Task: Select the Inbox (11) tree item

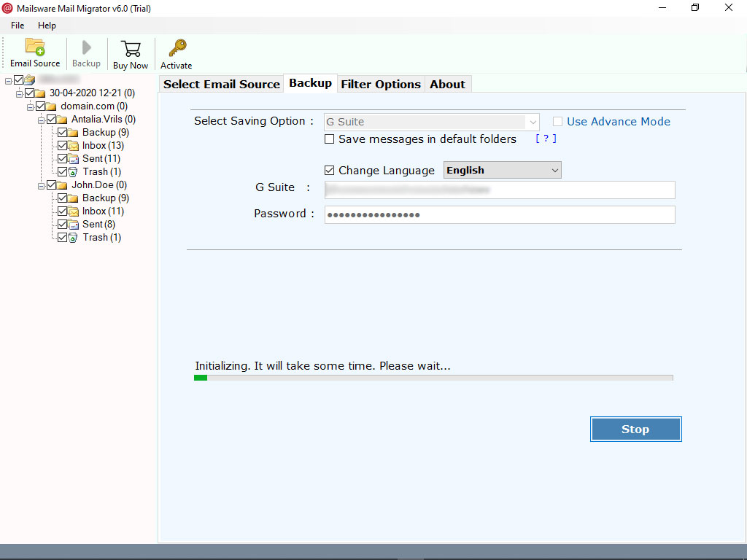Action: (103, 211)
